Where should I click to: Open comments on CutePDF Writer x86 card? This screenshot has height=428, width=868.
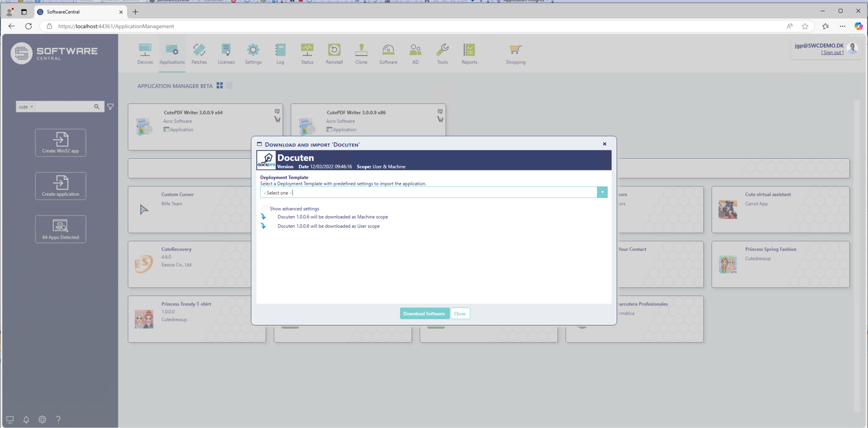coord(440,111)
